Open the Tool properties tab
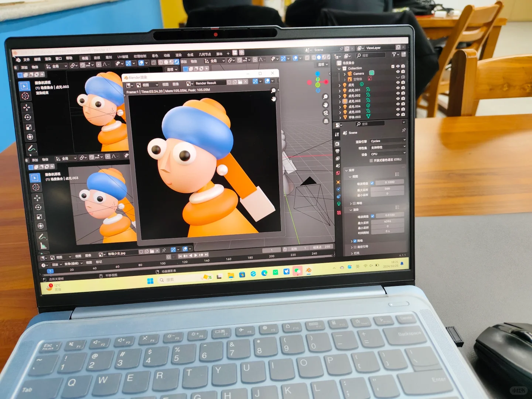 (337, 134)
